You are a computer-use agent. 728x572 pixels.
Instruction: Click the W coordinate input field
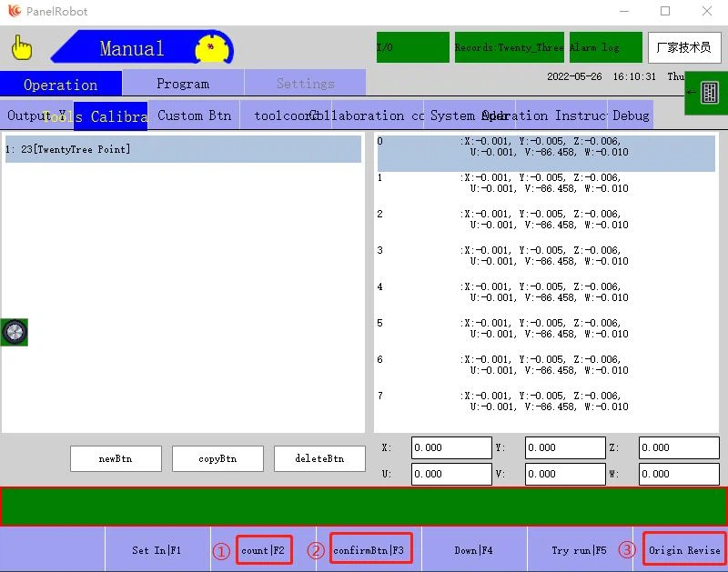pyautogui.click(x=679, y=474)
